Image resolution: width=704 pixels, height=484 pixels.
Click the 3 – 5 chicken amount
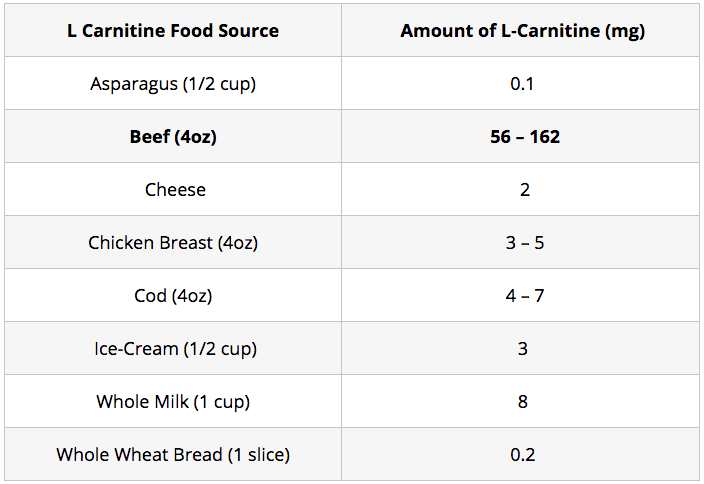tap(525, 243)
